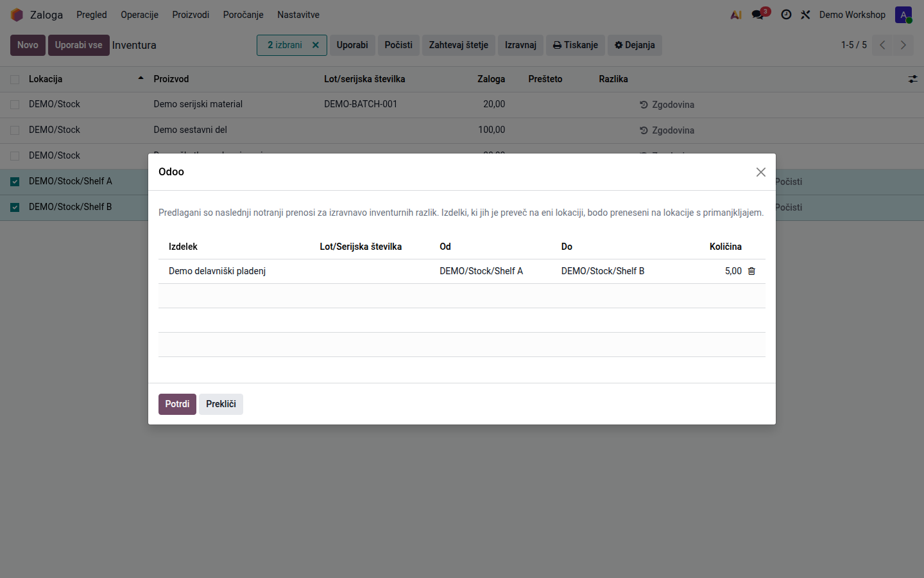Open the Zaloga app home icon

(17, 15)
